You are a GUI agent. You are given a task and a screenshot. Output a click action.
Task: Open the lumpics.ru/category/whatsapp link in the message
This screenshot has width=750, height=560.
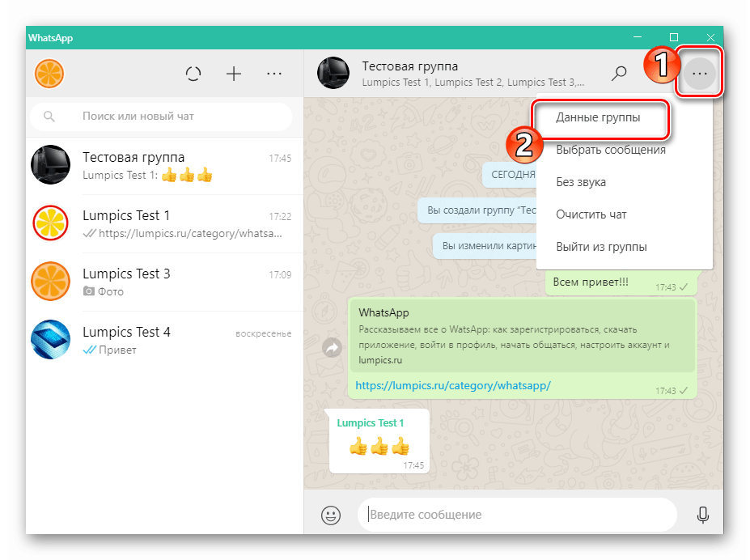click(453, 385)
